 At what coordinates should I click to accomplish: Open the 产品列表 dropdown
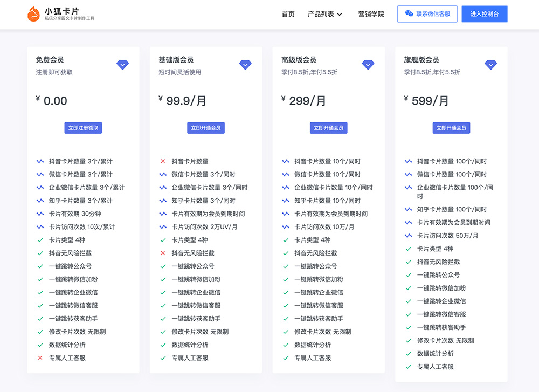click(x=322, y=13)
